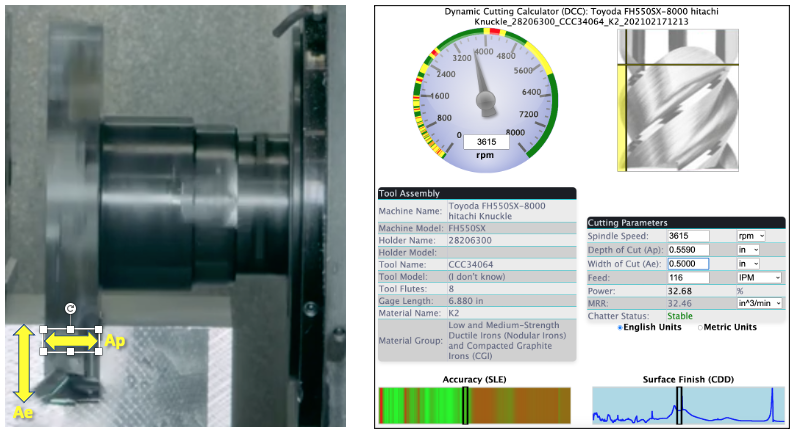Click the Gage Length value 6.880 in
Viewport: 795px width, 434px height.
click(466, 301)
